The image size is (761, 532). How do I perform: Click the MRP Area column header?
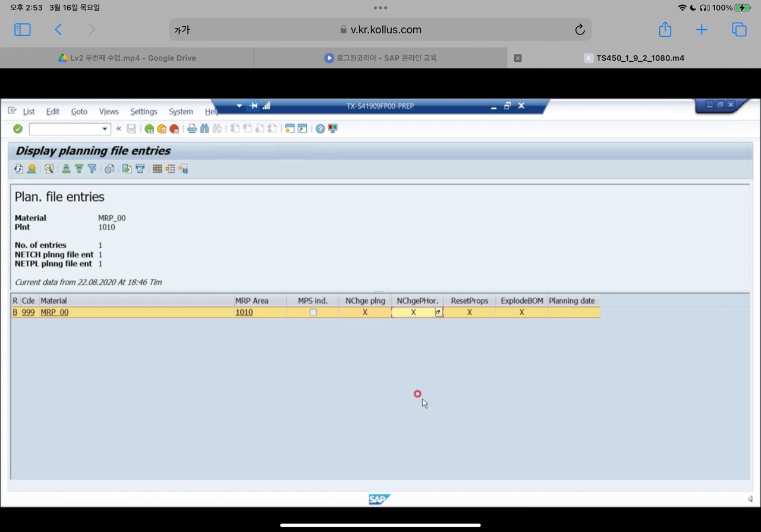[260, 301]
